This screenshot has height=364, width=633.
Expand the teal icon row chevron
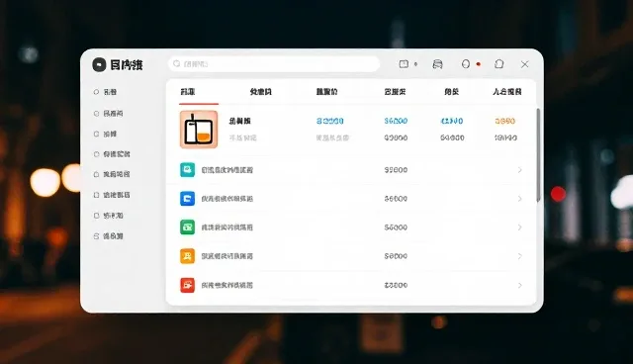(x=520, y=170)
